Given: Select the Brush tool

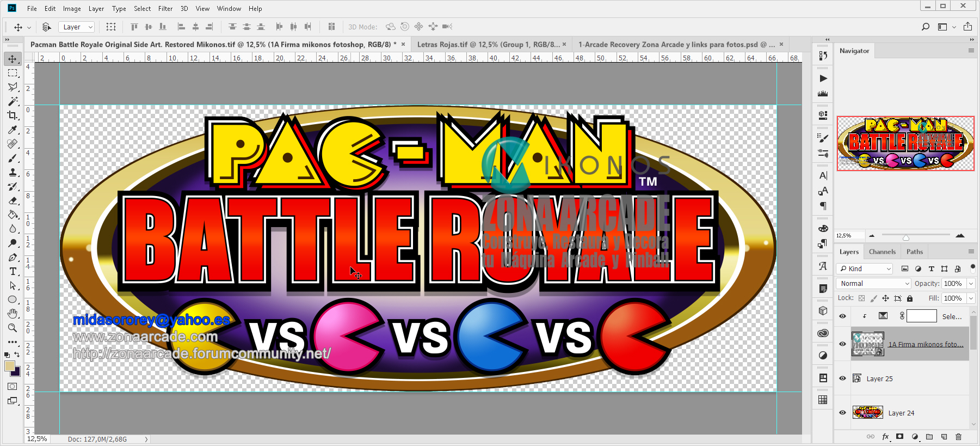Looking at the screenshot, I should click(x=13, y=158).
